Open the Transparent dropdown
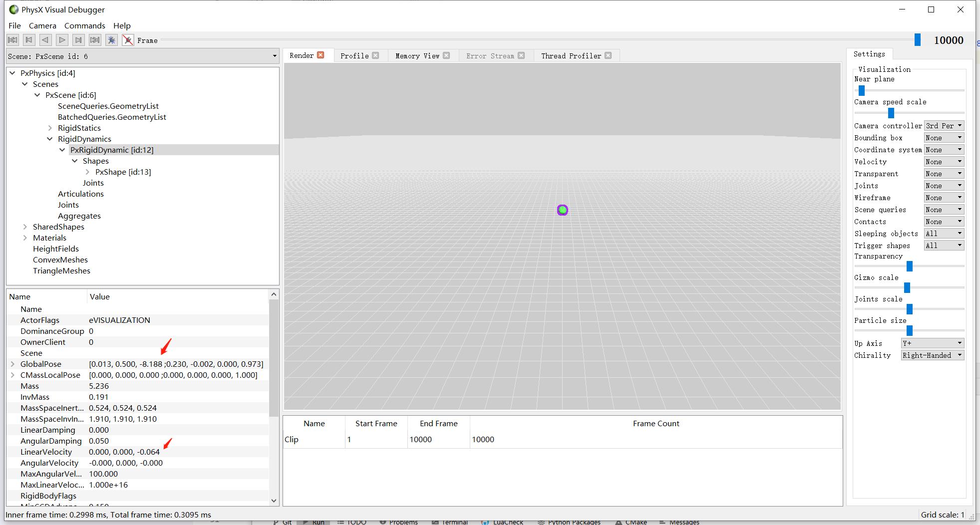Image resolution: width=980 pixels, height=525 pixels. 944,174
